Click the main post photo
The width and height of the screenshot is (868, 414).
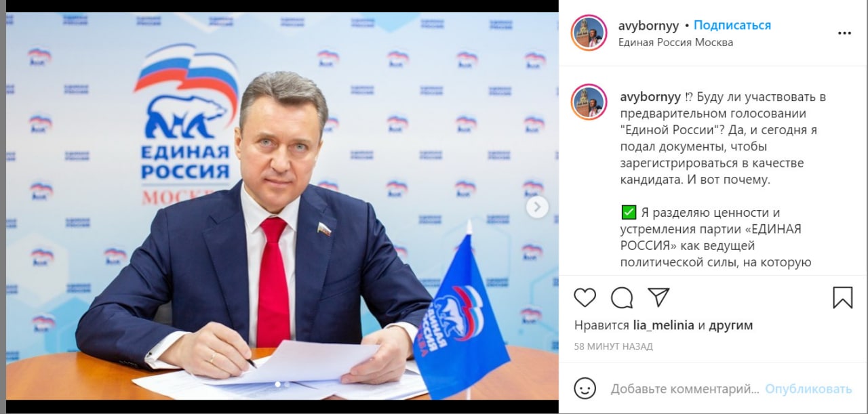pos(282,206)
